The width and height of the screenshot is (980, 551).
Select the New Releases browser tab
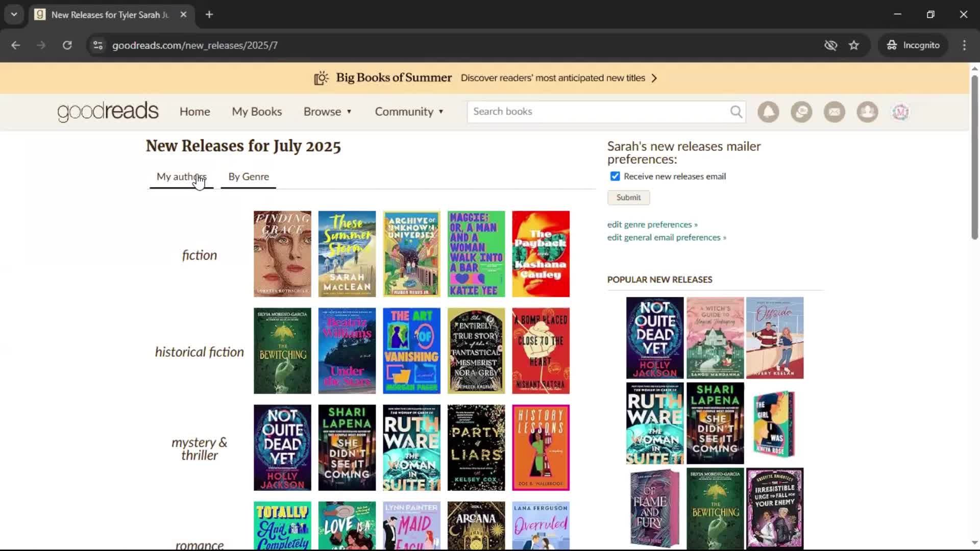[111, 15]
